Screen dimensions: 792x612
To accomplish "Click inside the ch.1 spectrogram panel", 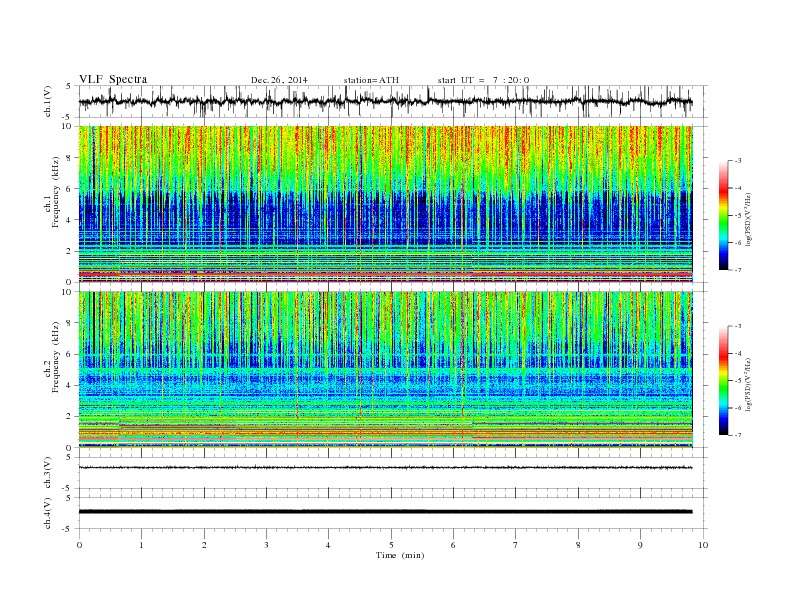I will tap(385, 204).
